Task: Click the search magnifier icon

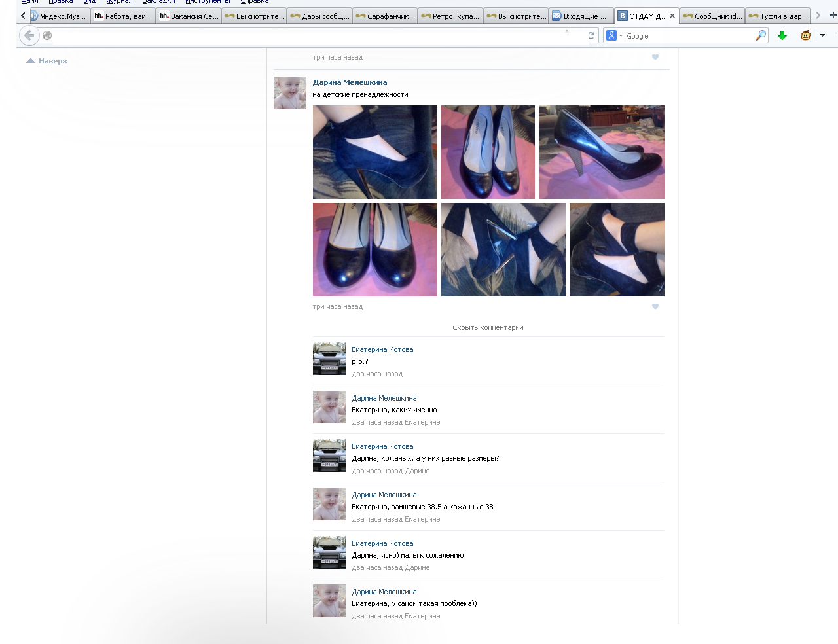Action: [x=760, y=35]
